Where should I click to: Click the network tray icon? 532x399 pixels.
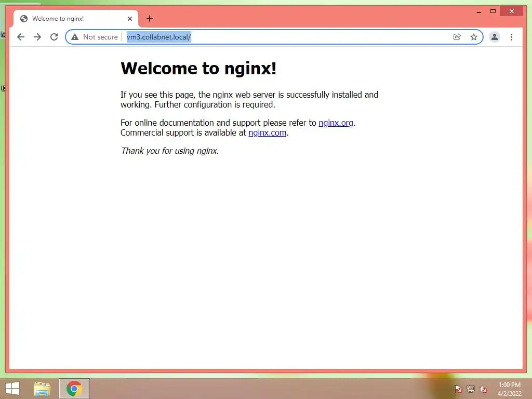coord(470,389)
